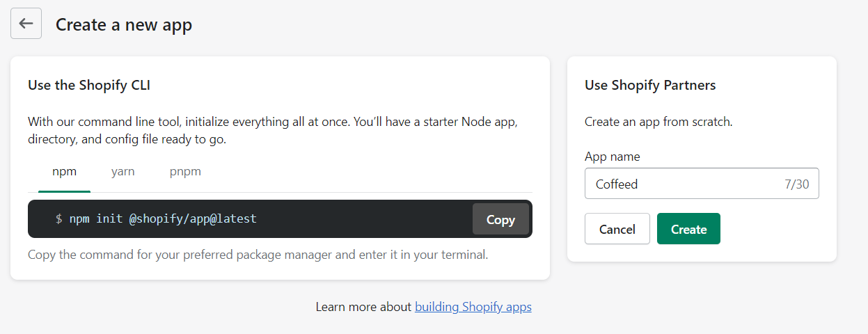Viewport: 868px width, 334px height.
Task: Click the Create a new app heading
Action: pos(124,25)
